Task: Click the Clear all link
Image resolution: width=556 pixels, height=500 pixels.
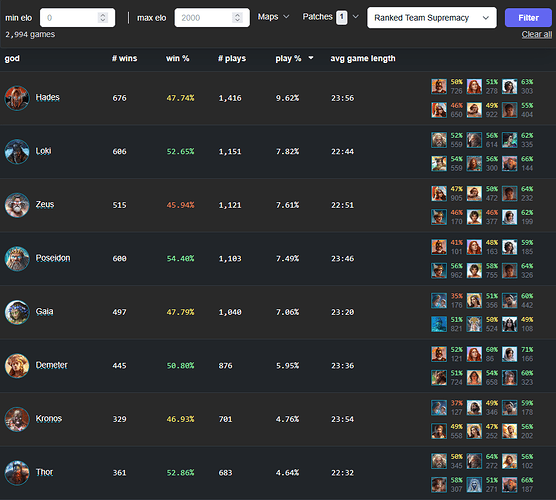Action: tap(536, 34)
